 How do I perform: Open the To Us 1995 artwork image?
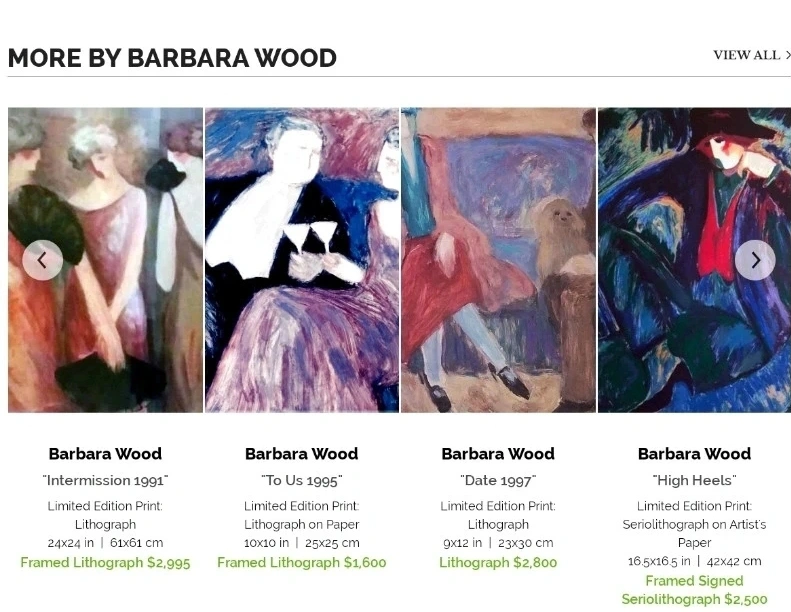(x=302, y=260)
